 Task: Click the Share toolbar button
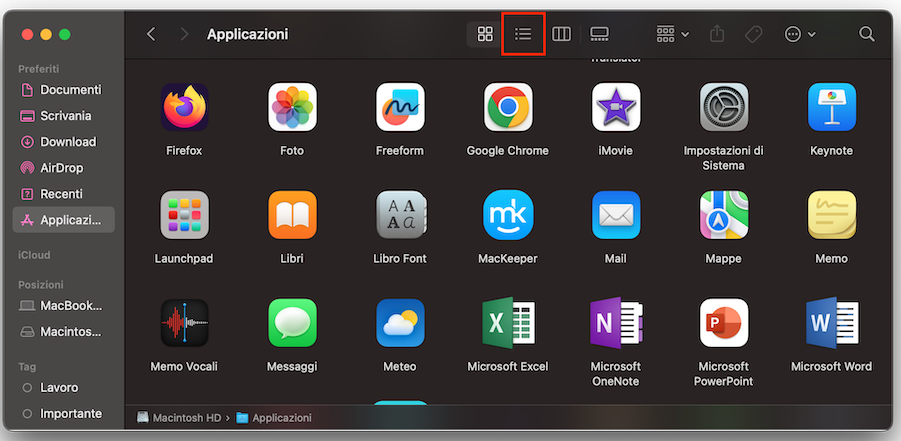(x=717, y=34)
